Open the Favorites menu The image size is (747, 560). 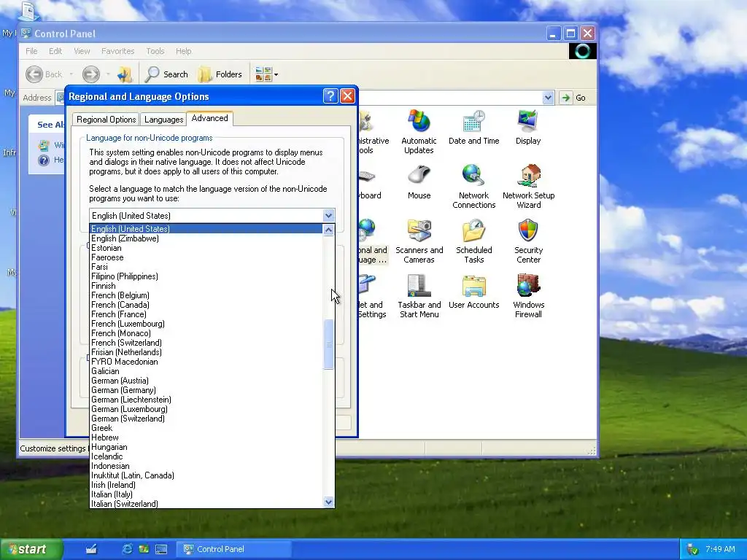117,51
